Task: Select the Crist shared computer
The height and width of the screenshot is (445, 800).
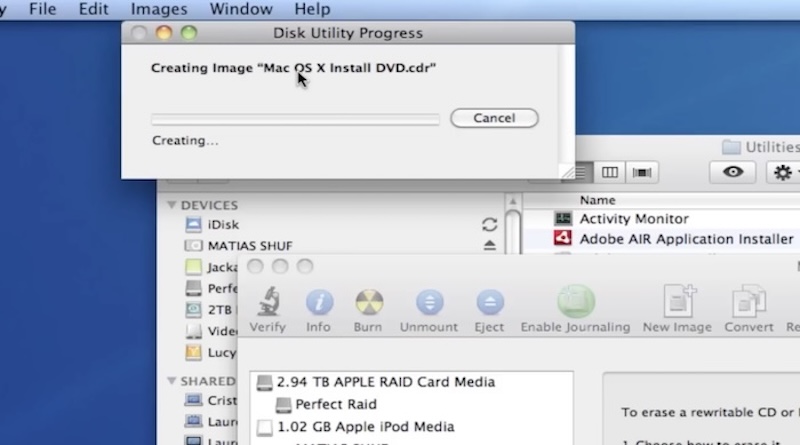Action: pos(211,400)
